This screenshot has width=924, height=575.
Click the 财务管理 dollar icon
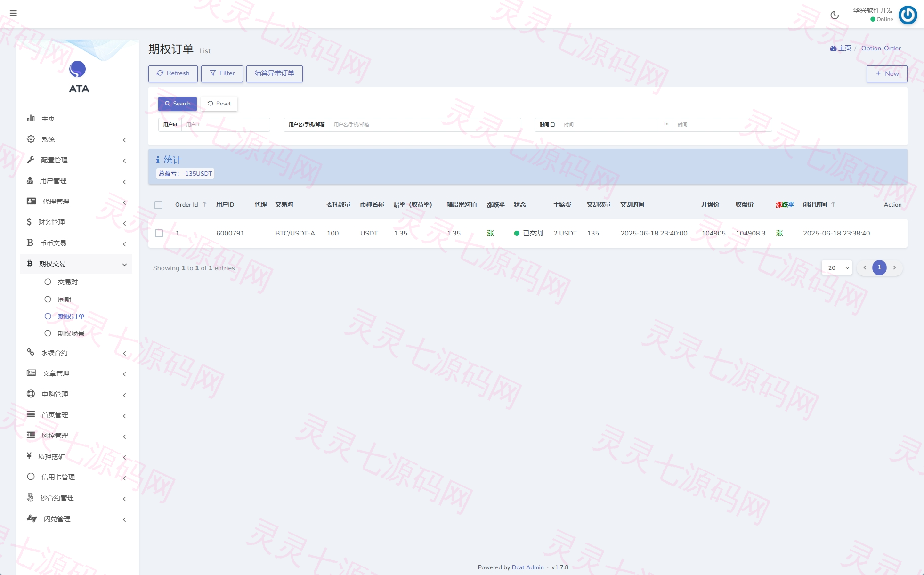pos(29,222)
